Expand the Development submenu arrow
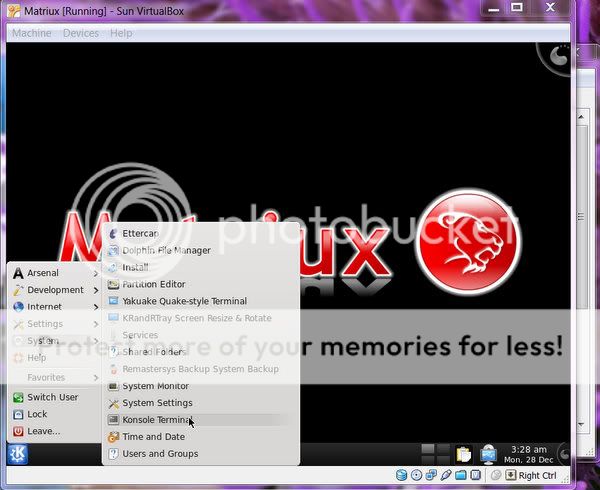 pyautogui.click(x=96, y=290)
